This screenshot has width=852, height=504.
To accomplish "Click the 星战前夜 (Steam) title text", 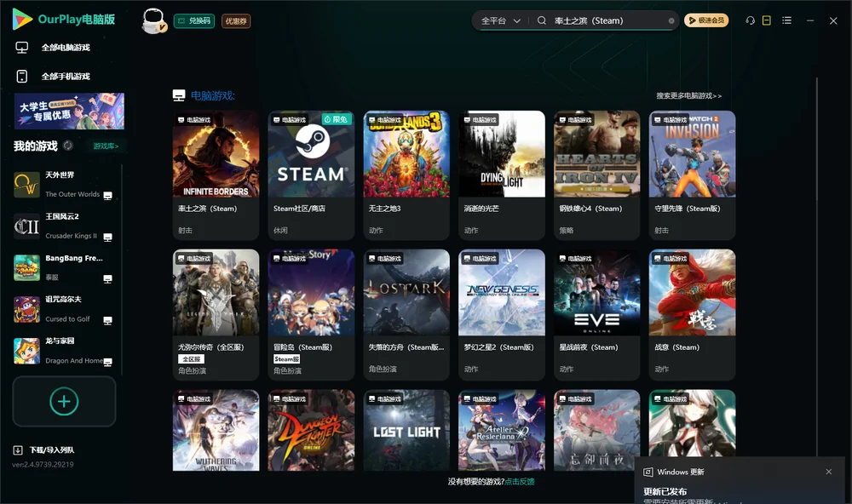I will click(x=589, y=347).
